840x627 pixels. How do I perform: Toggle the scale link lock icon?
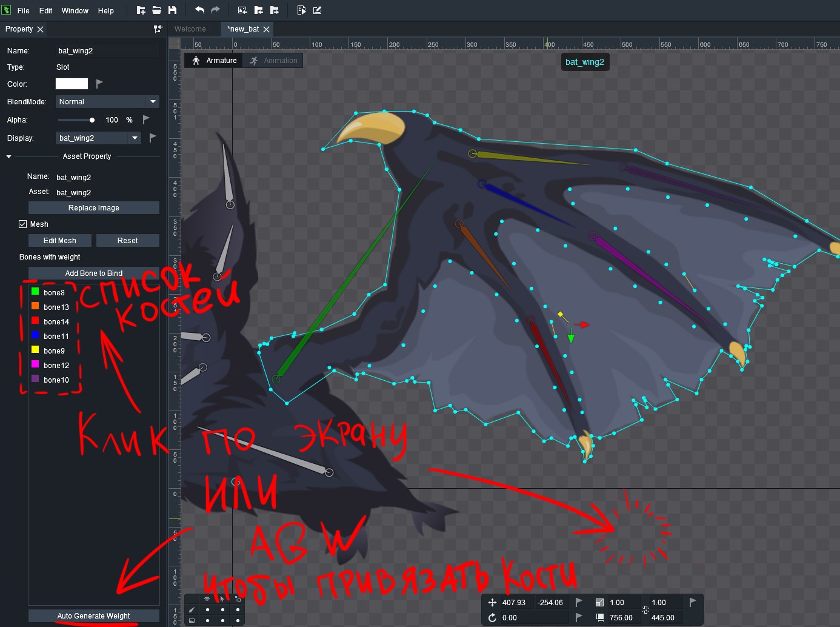point(645,609)
